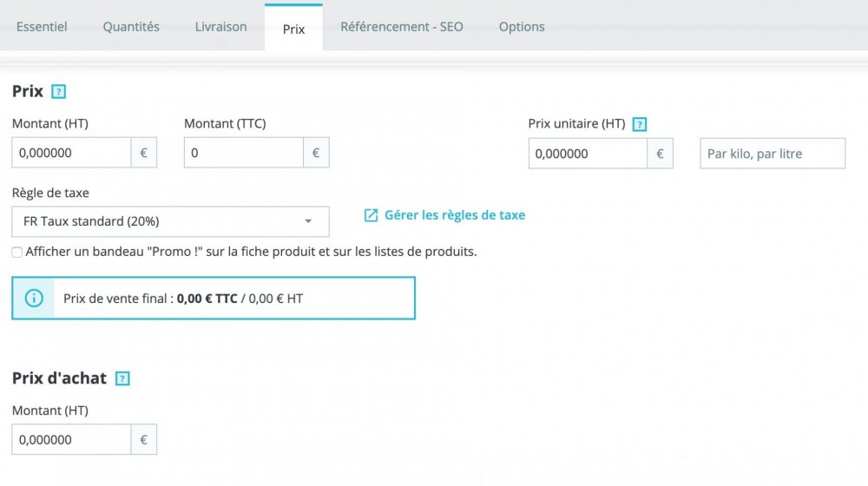Focus the Prix d'achat Montant (HT) field

[71, 440]
